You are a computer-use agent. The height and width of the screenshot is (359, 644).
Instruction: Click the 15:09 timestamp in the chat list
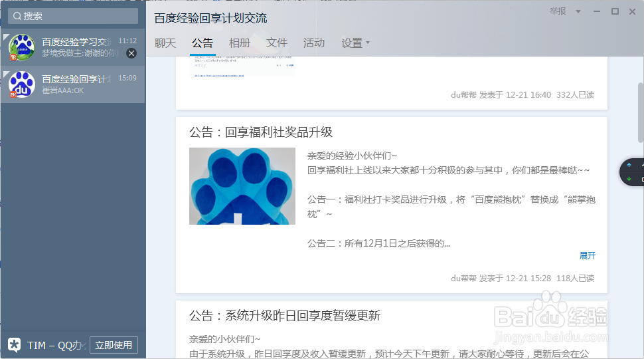(x=127, y=78)
